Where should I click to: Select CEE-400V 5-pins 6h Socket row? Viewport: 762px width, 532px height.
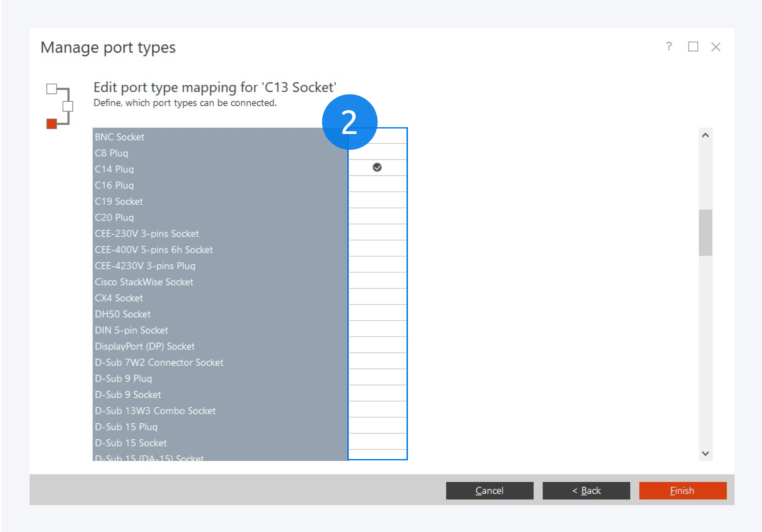[154, 250]
